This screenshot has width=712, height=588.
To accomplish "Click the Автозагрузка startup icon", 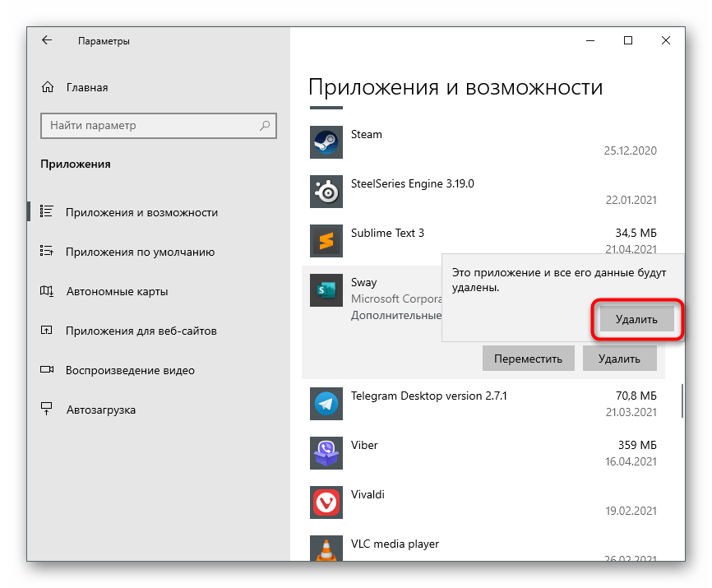I will 46,409.
